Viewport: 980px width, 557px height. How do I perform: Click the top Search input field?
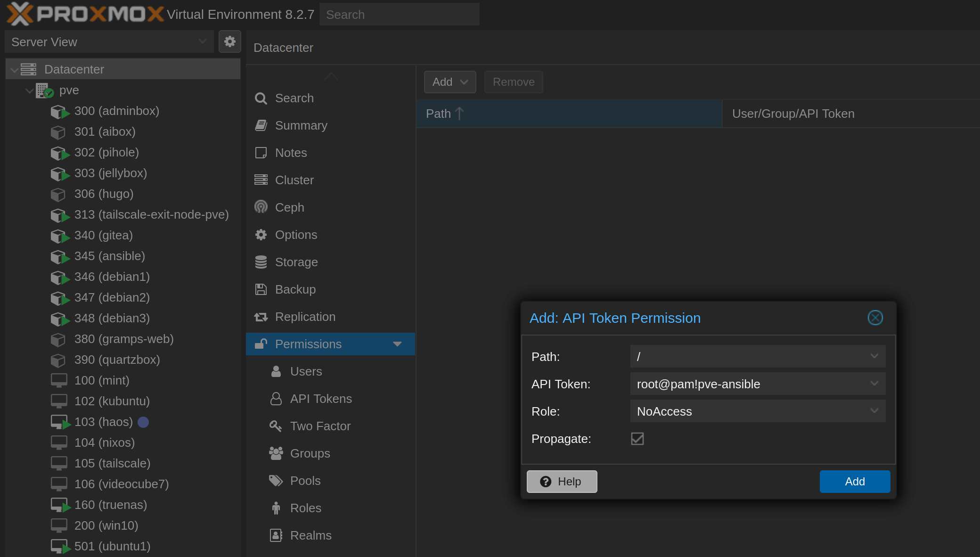click(400, 14)
